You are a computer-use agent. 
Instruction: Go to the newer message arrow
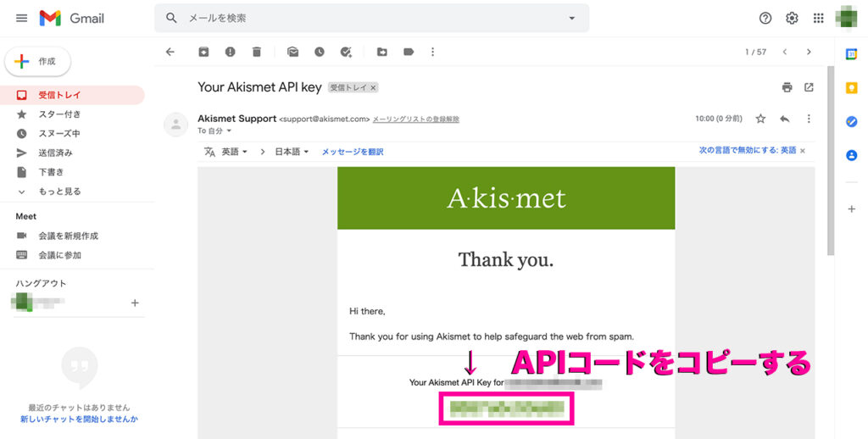click(784, 52)
